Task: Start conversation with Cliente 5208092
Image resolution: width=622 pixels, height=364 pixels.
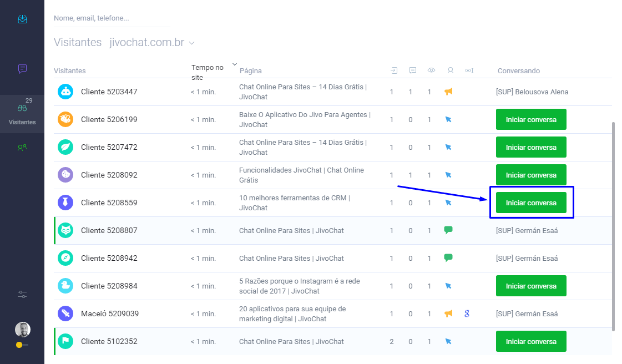Action: [x=531, y=175]
